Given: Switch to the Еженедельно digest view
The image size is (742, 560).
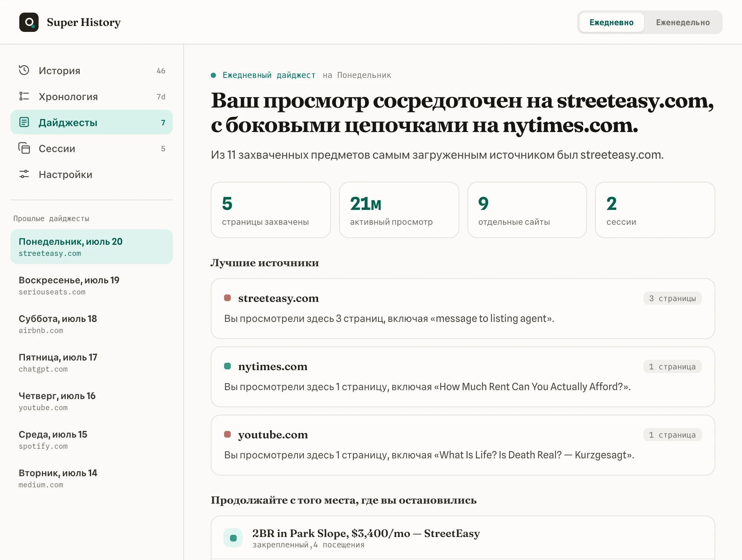Looking at the screenshot, I should (x=683, y=22).
